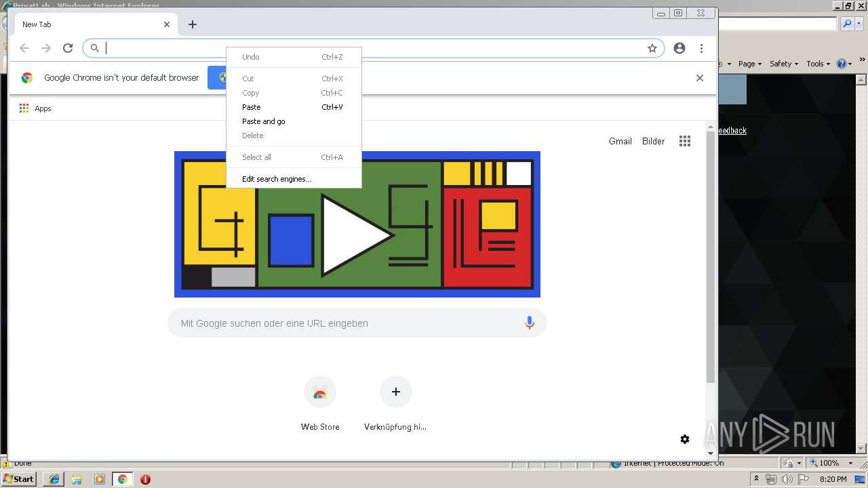Click the feedback link in Internet Explorer
Viewport: 868px width, 488px height.
point(732,131)
